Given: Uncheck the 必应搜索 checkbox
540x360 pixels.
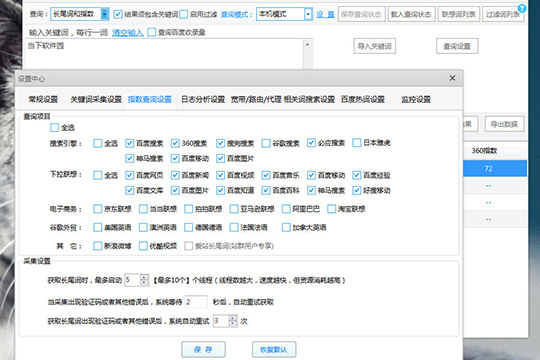Looking at the screenshot, I should pyautogui.click(x=311, y=143).
